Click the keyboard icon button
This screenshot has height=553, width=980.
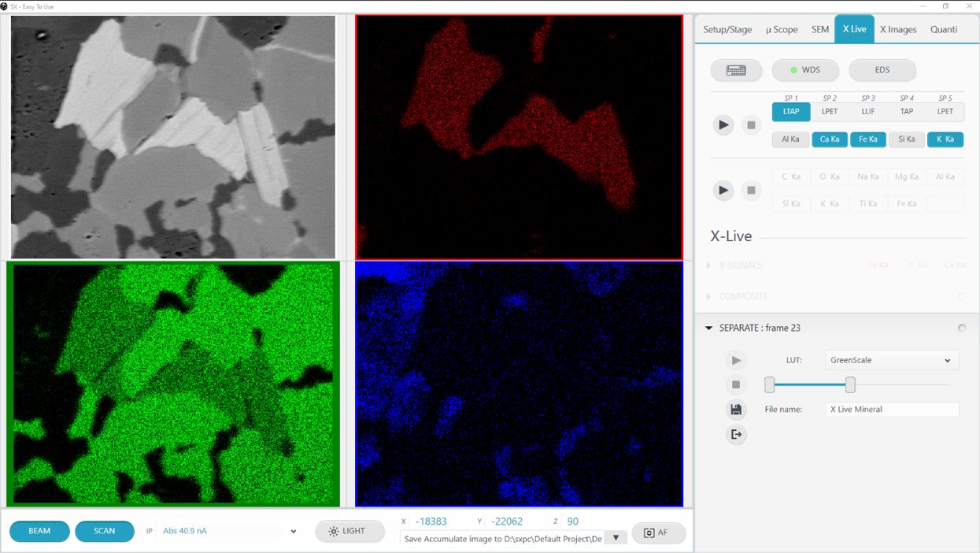click(736, 70)
